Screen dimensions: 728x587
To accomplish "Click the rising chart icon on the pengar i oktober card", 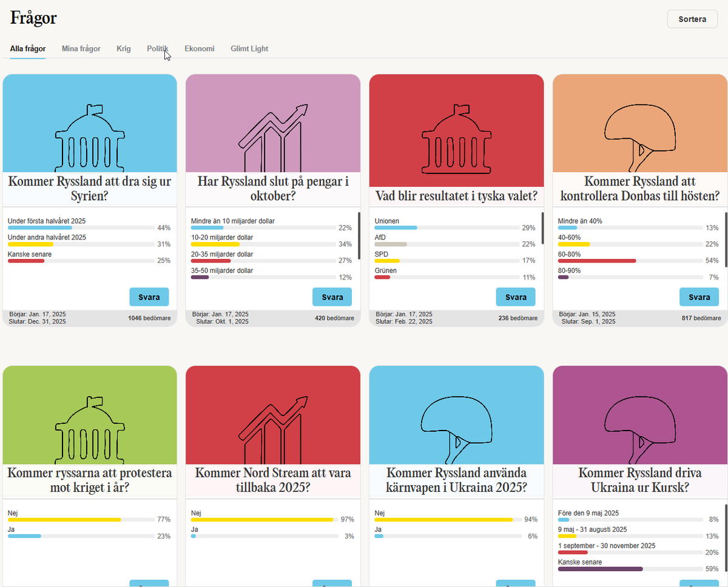I will click(273, 138).
